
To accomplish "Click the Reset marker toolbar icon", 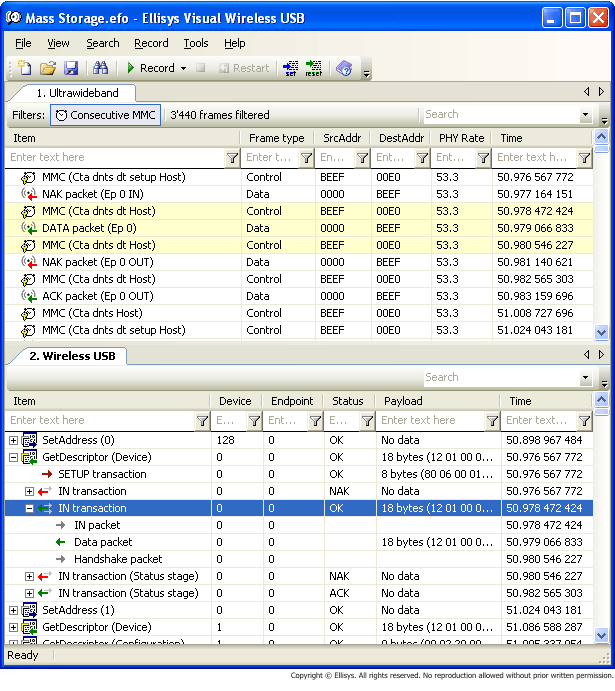I will 313,68.
